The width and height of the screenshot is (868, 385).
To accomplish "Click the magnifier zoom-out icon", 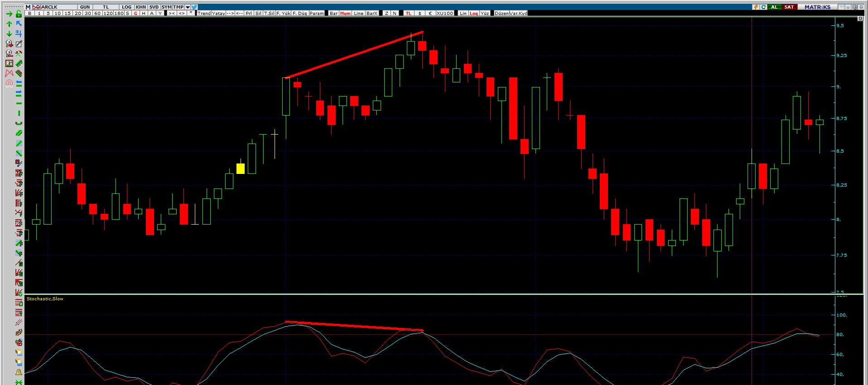I will (9, 53).
